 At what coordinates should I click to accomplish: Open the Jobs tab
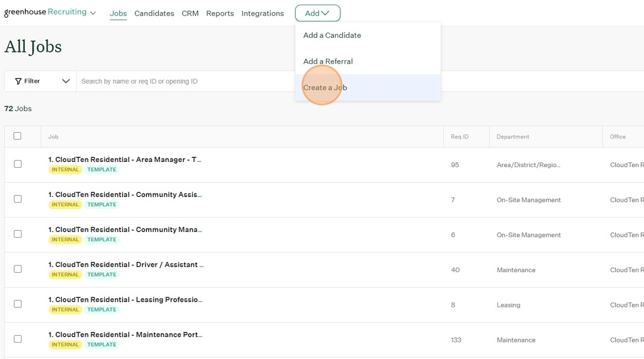tap(118, 13)
